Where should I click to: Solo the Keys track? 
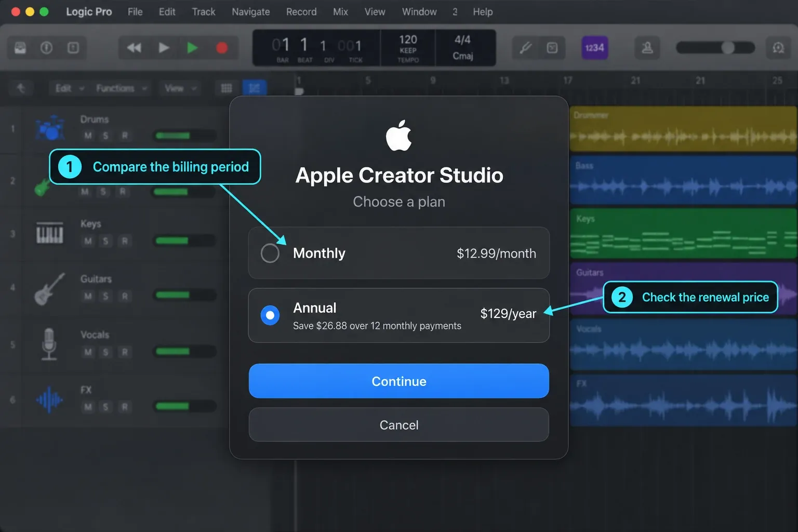105,241
